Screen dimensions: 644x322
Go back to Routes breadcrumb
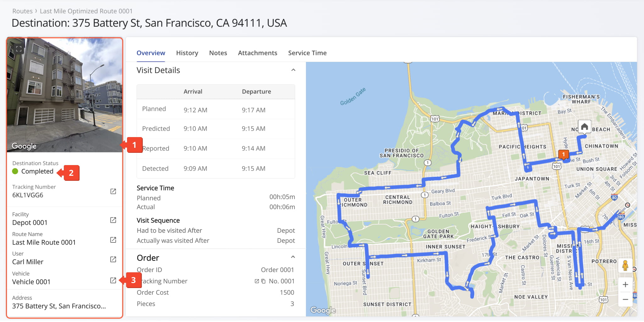coord(22,11)
